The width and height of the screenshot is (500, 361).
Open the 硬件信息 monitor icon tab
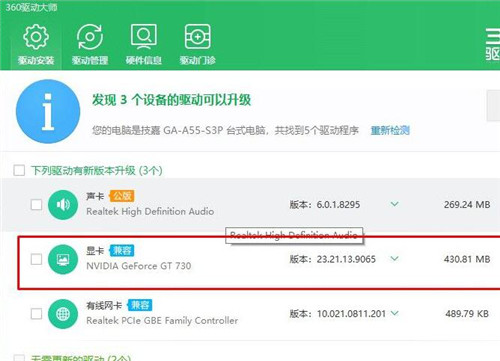click(144, 37)
